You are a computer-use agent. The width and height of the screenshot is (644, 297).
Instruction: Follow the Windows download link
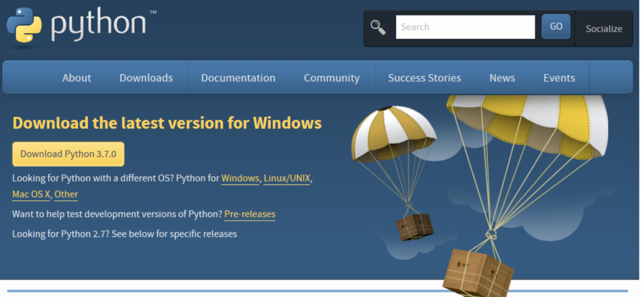pos(240,179)
